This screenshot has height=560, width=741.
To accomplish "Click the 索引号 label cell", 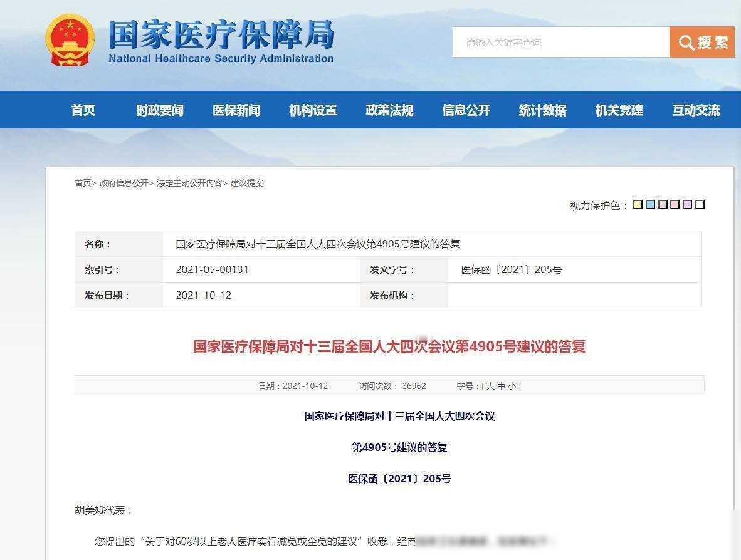I will point(118,269).
